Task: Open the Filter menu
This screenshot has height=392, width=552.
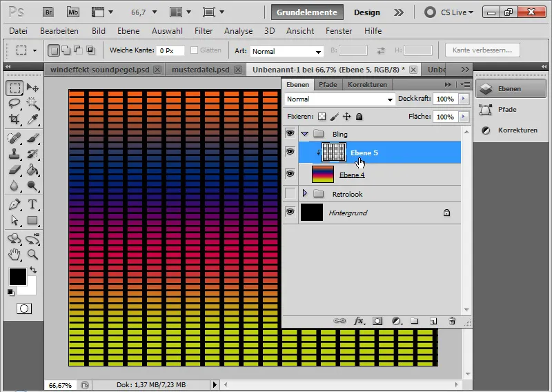Action: point(204,31)
